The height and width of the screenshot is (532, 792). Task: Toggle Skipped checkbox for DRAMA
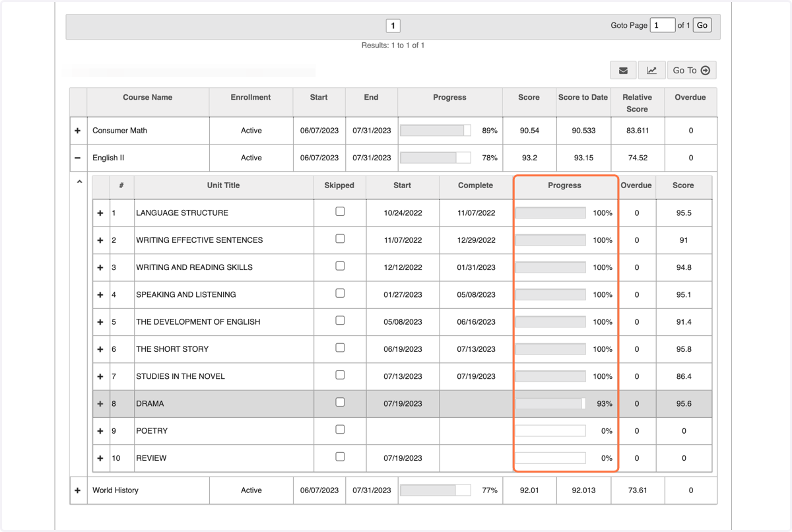pos(340,402)
